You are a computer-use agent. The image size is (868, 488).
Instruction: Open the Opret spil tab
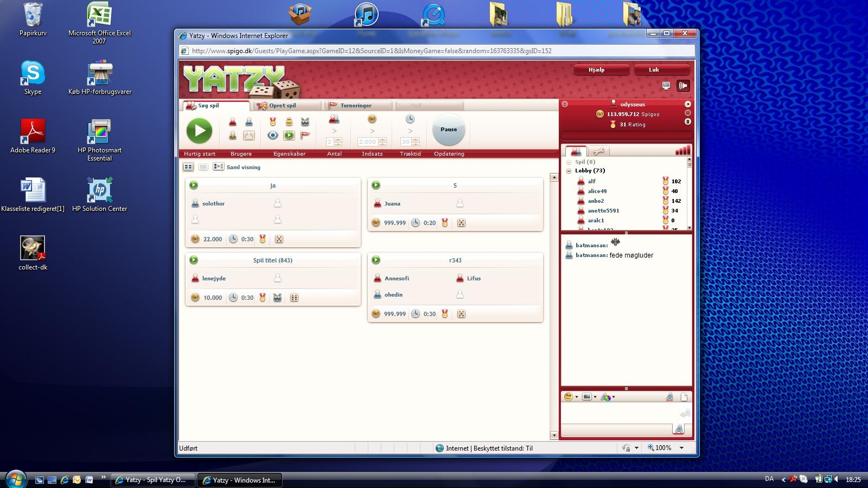pos(282,106)
